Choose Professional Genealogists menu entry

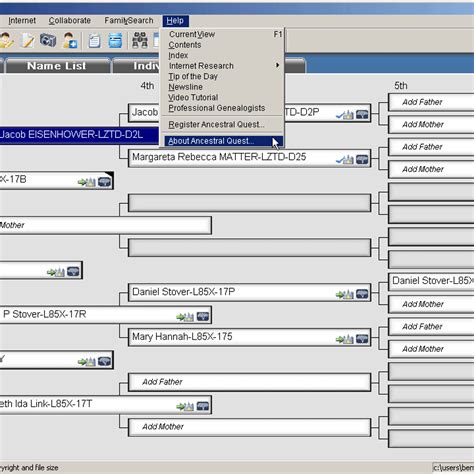click(x=223, y=108)
